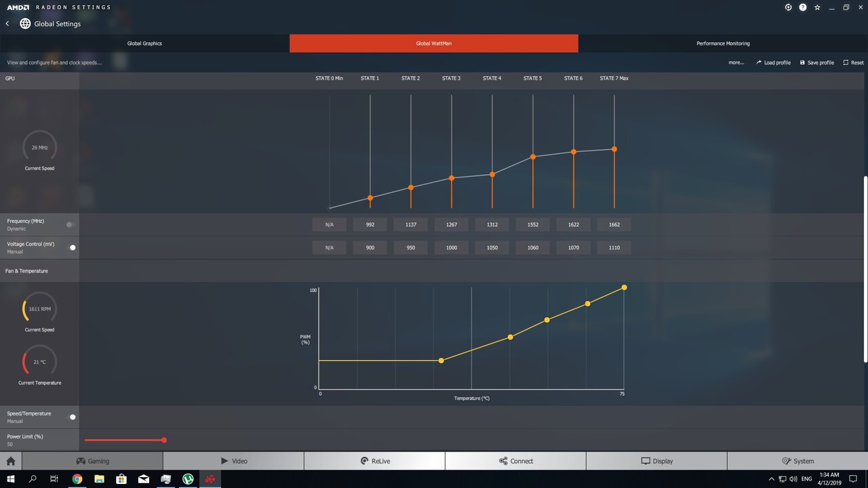Click the 26 MHz current speed gauge
The height and width of the screenshot is (488, 868).
coord(39,147)
